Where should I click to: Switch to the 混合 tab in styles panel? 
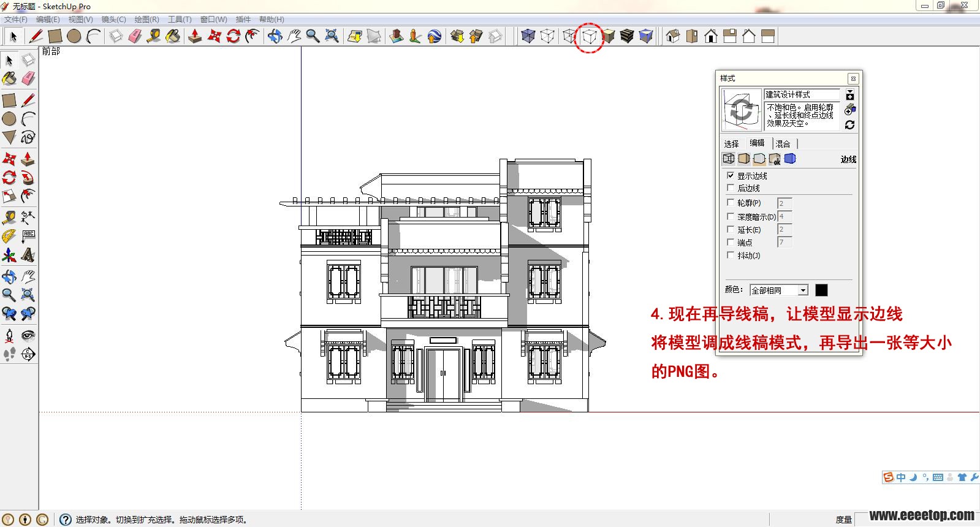783,144
